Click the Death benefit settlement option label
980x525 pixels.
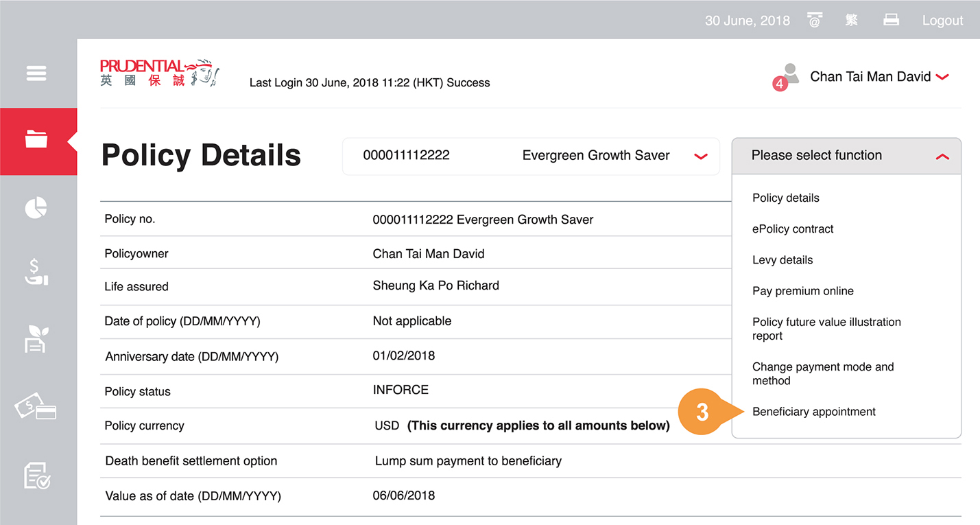tap(191, 461)
